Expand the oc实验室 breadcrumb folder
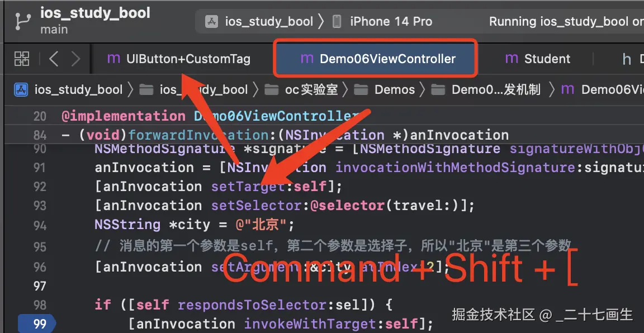 pyautogui.click(x=311, y=89)
